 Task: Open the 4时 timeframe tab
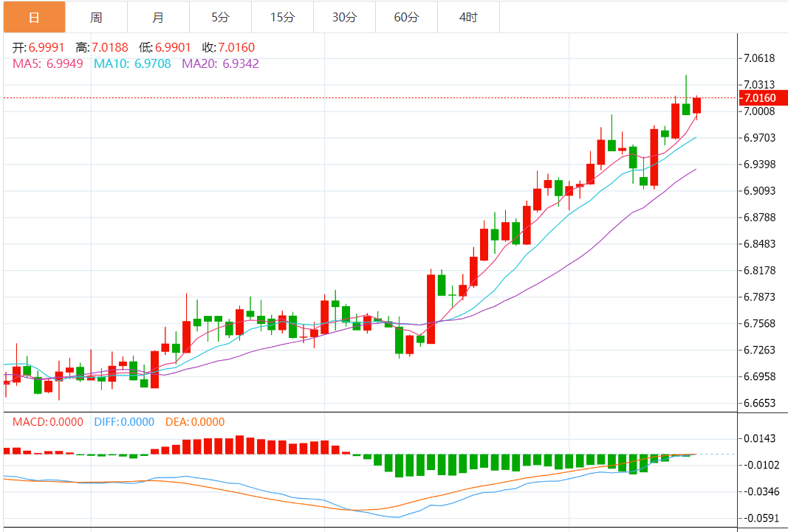click(x=468, y=18)
